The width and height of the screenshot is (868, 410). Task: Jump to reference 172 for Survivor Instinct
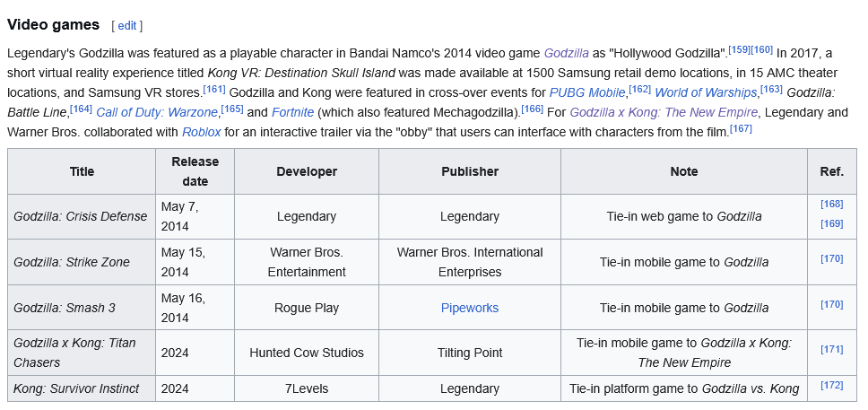[x=831, y=386]
